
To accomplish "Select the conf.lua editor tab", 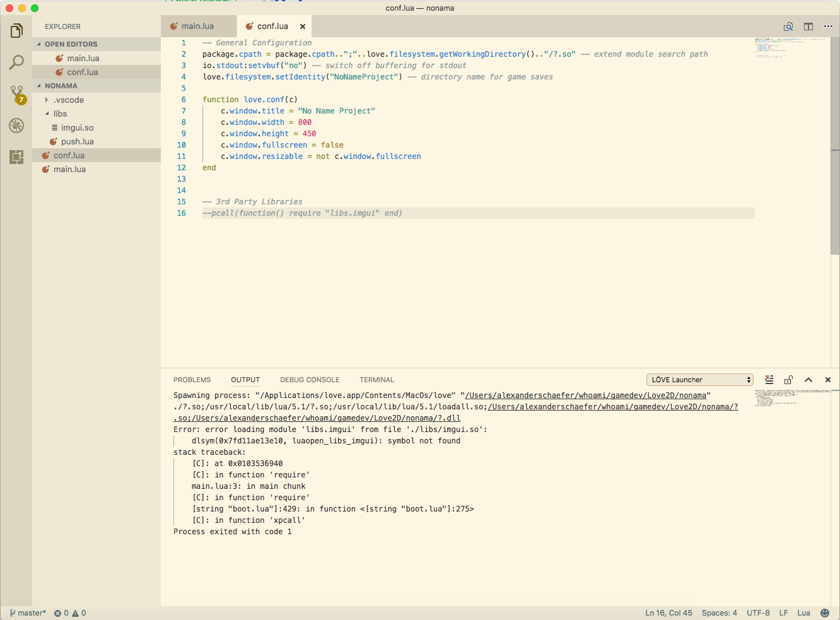I will click(x=273, y=26).
